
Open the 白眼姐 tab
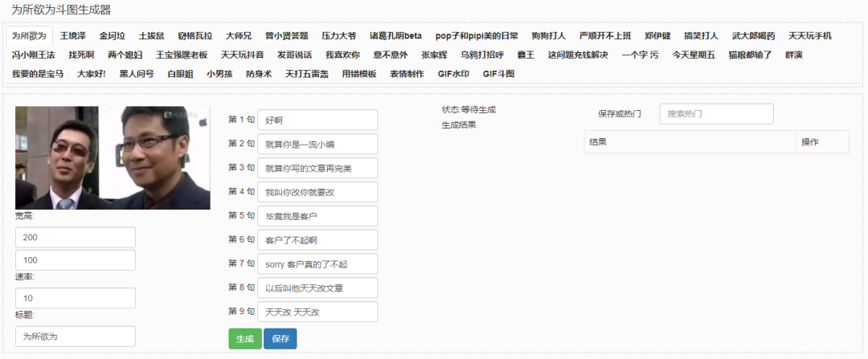(x=181, y=74)
